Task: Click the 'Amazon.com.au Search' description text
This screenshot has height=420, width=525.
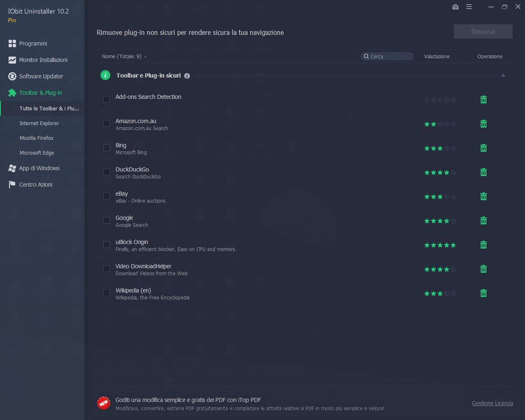Action: tap(142, 128)
